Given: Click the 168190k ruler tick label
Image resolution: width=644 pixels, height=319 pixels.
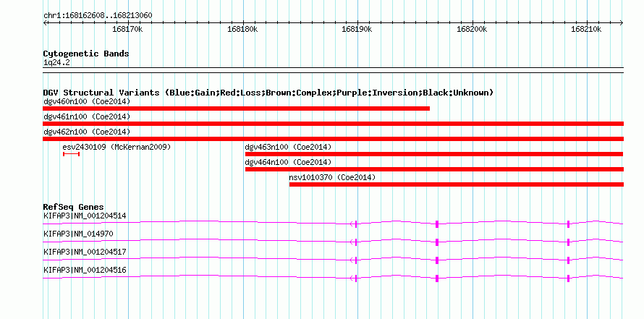Looking at the screenshot, I should coord(357,30).
